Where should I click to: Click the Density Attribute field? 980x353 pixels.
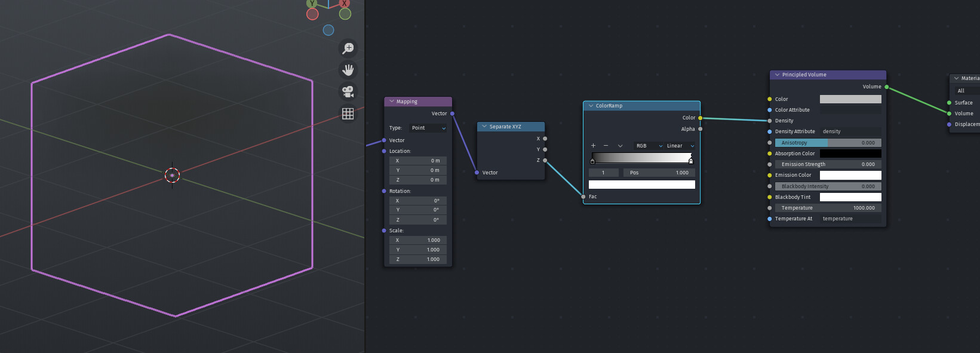coord(850,131)
